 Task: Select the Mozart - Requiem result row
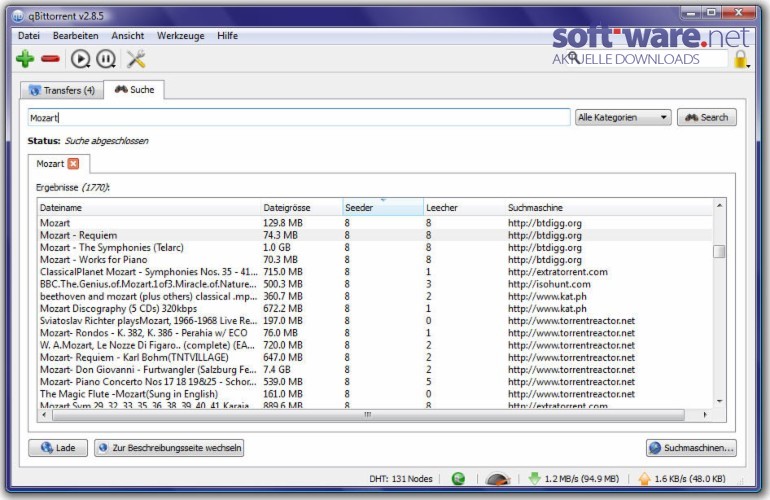[375, 235]
